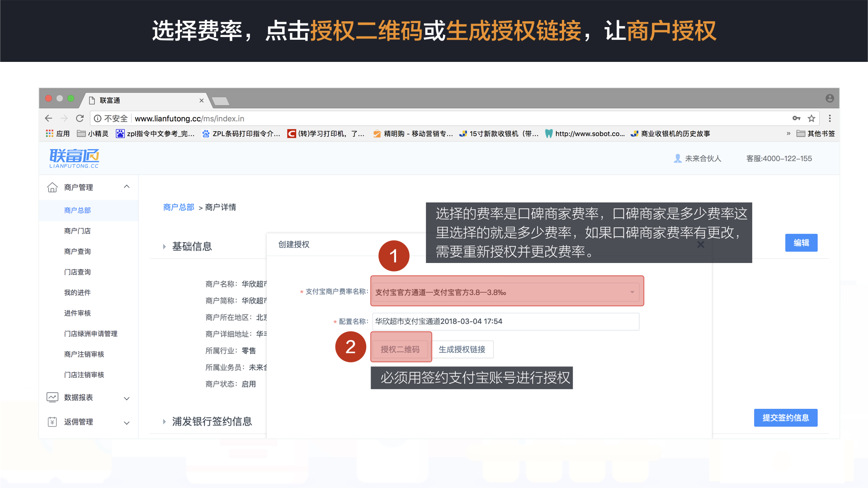
Task: Close the 联富通 browser tab
Action: point(202,100)
